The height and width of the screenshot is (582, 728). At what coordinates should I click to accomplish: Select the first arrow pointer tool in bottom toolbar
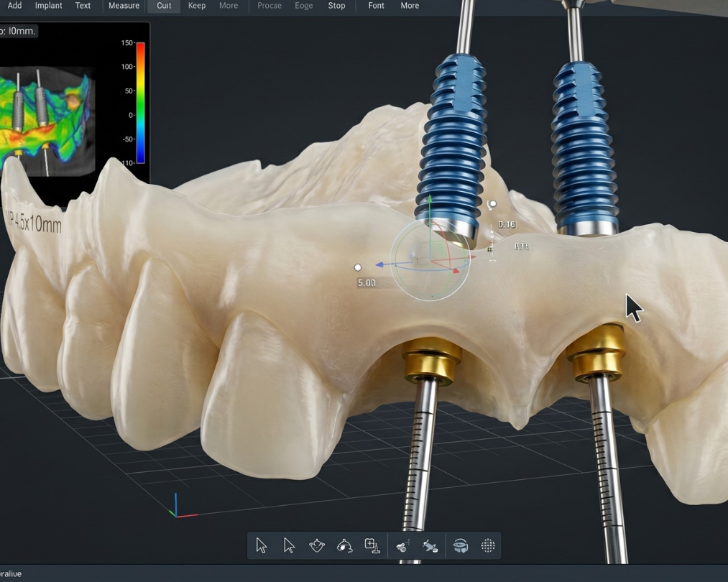pyautogui.click(x=262, y=546)
